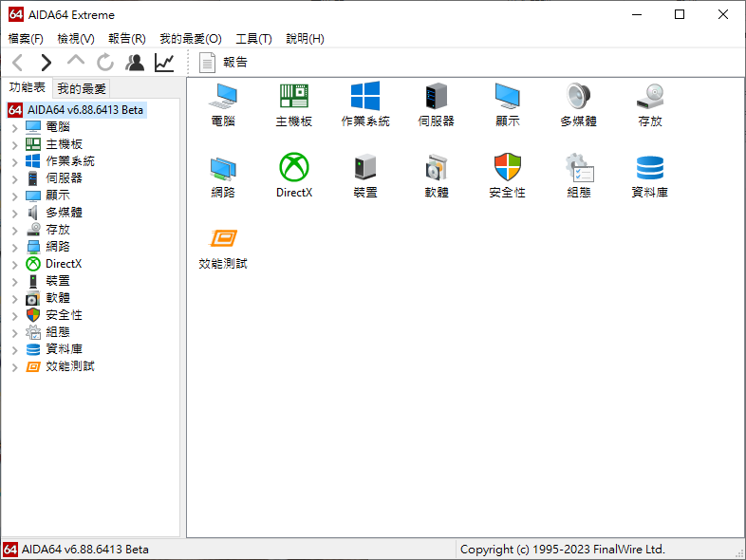
Task: Expand the 顯示 tree node chevron
Action: click(x=15, y=196)
